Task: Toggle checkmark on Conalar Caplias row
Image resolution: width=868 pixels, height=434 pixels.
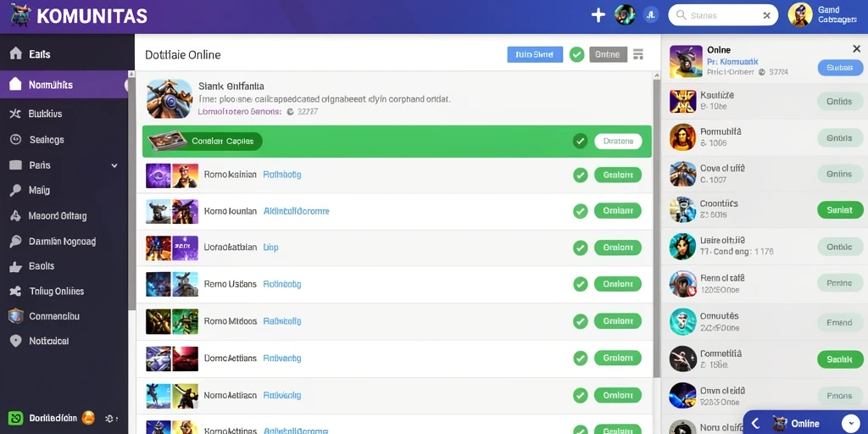Action: click(580, 142)
